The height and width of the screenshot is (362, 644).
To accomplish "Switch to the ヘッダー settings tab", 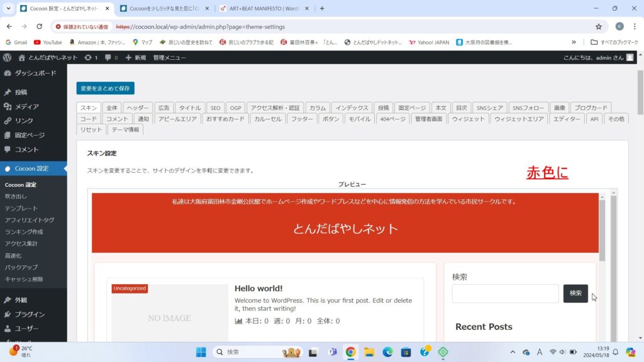I will point(137,107).
